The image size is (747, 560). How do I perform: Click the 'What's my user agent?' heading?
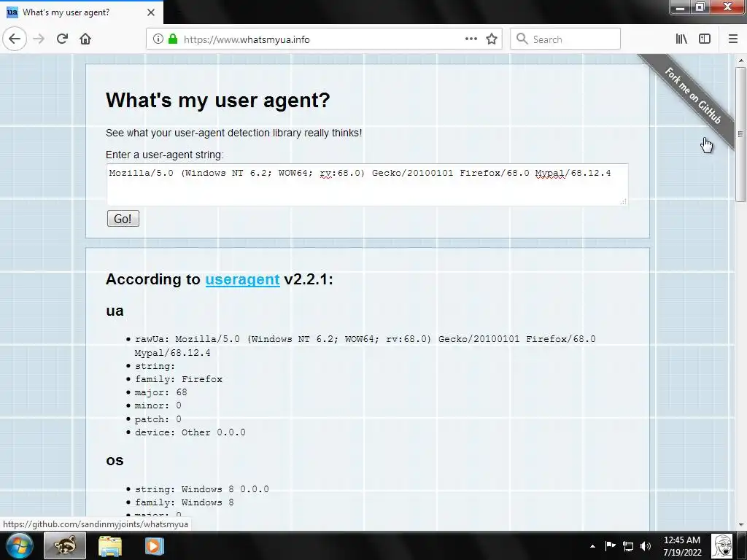217,101
